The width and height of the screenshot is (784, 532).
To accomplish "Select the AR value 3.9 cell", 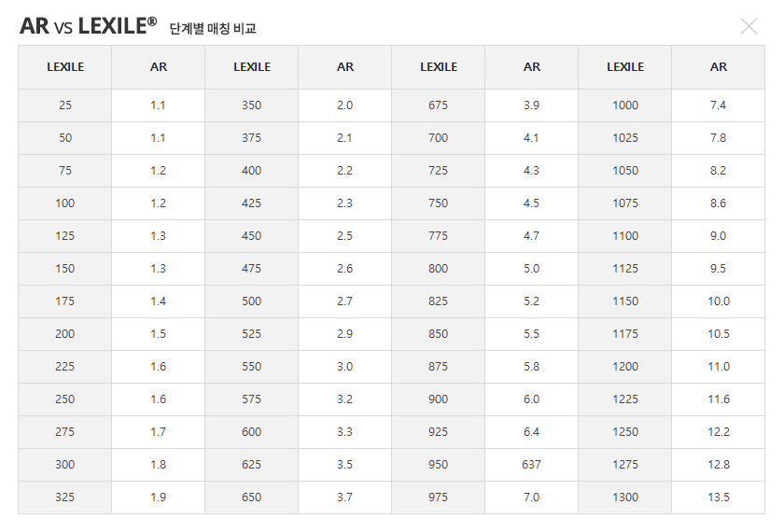I will 531,105.
